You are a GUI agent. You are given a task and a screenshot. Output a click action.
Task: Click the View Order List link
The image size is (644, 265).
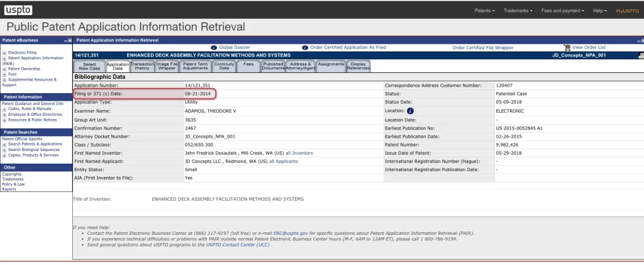589,48
